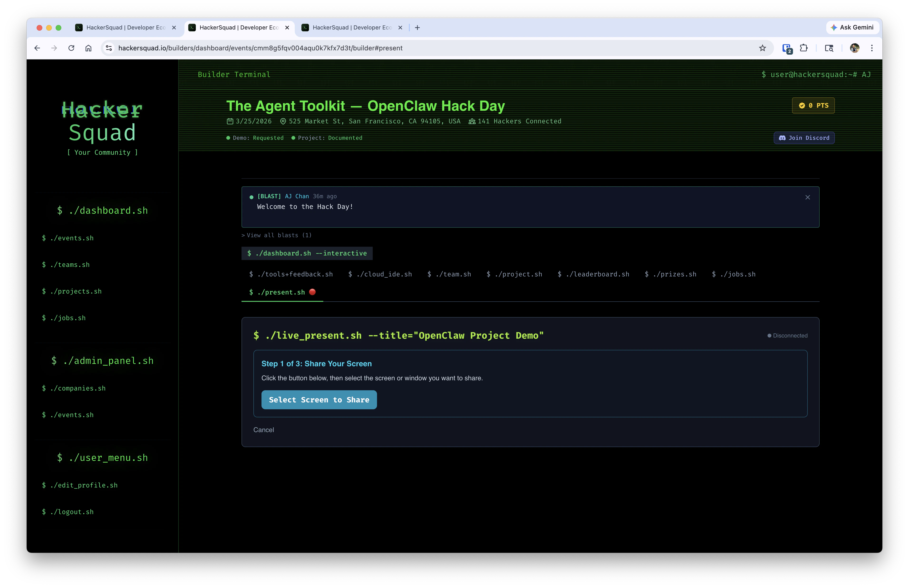The image size is (909, 588).
Task: Open the Chrome three-dot menu
Action: [872, 48]
